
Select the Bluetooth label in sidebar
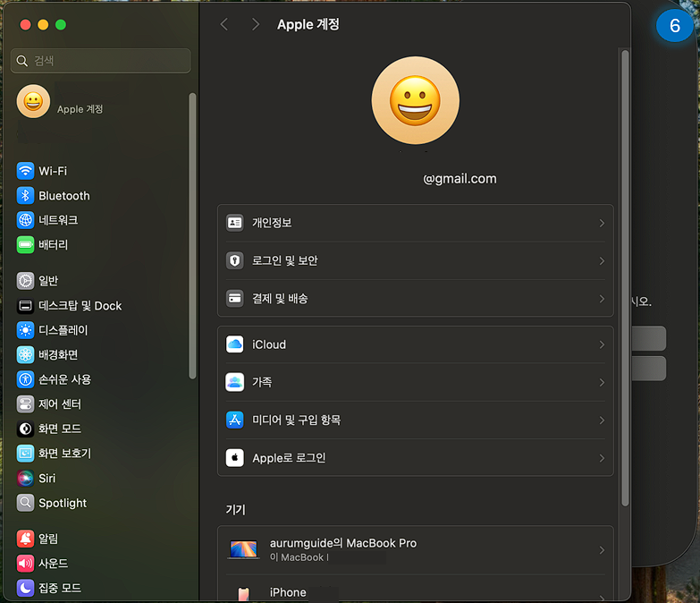click(64, 196)
